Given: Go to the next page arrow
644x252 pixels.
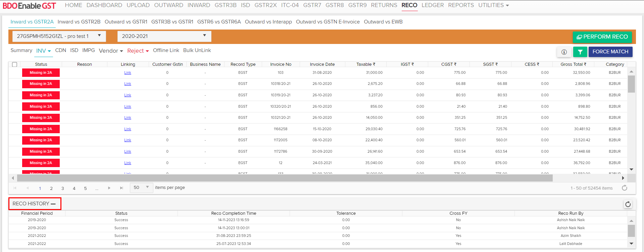Looking at the screenshot, I should click(x=109, y=188).
